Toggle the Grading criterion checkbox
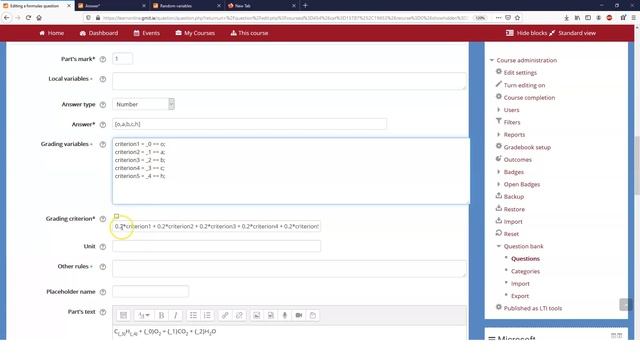The image size is (640, 360). point(116,216)
